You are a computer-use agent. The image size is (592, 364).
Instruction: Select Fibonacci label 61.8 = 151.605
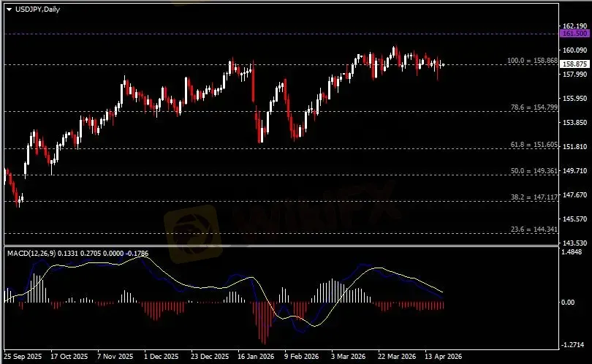click(x=534, y=145)
